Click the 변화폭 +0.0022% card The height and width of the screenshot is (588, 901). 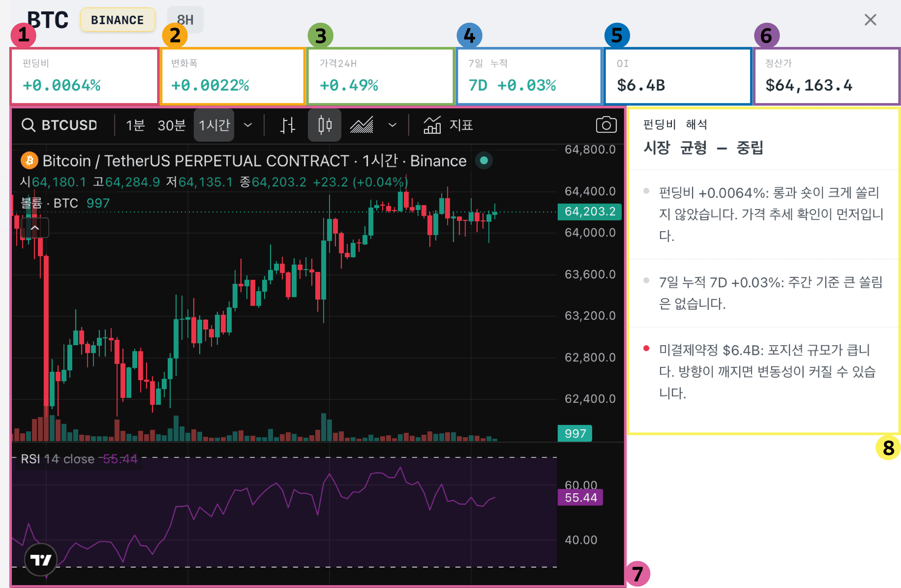(233, 76)
